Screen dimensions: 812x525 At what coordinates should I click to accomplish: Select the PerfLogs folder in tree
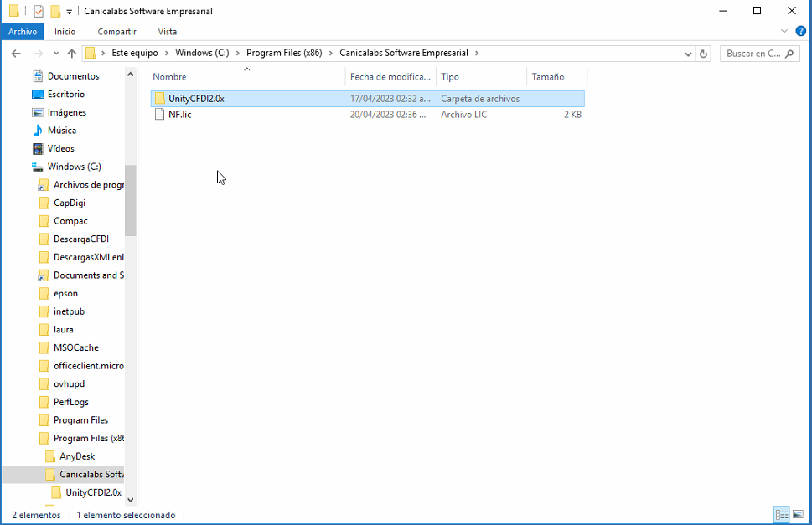click(71, 402)
